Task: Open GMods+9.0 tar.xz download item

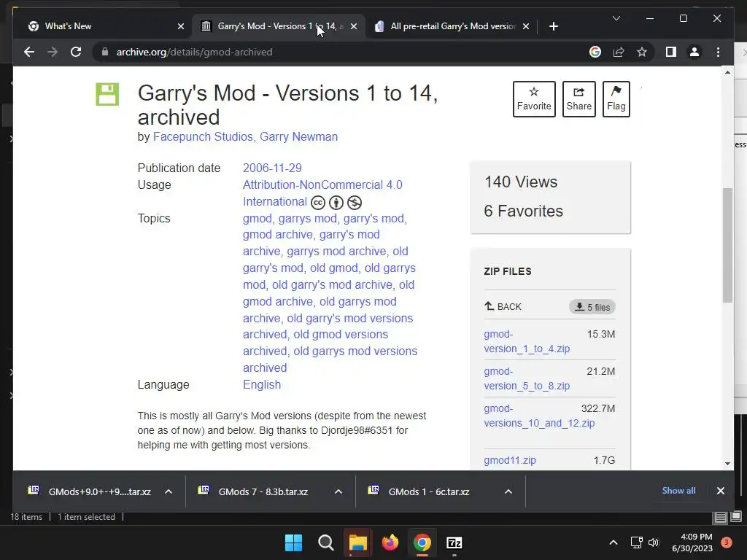Action: (x=90, y=491)
